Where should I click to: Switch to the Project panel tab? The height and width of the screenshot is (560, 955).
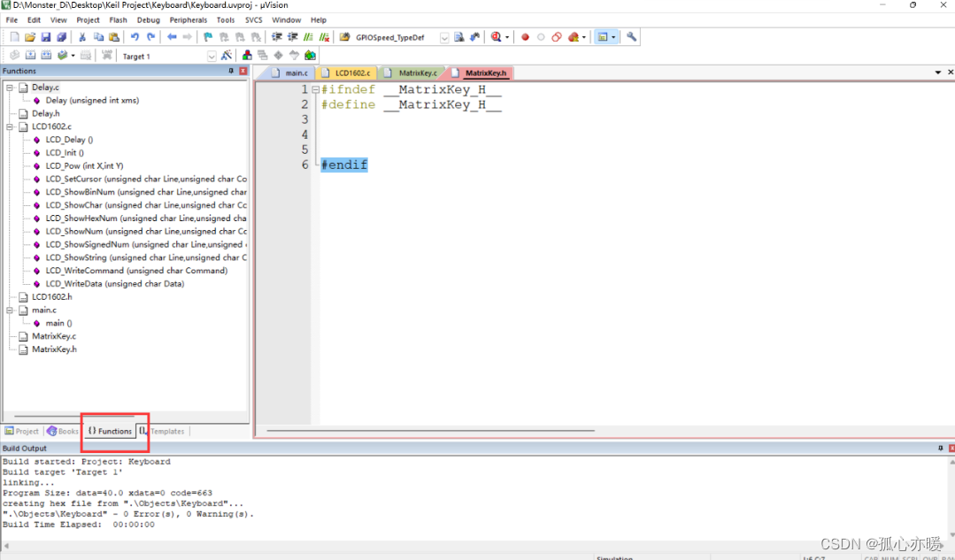coord(22,431)
